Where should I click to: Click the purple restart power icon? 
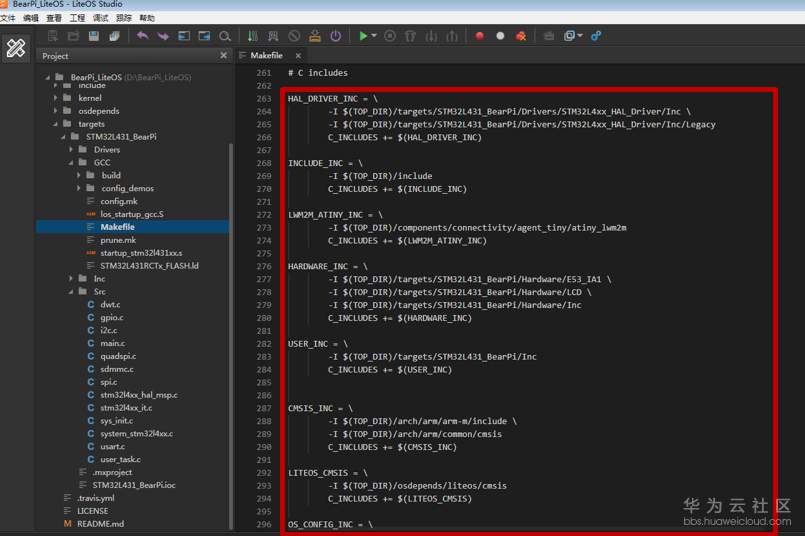[335, 36]
